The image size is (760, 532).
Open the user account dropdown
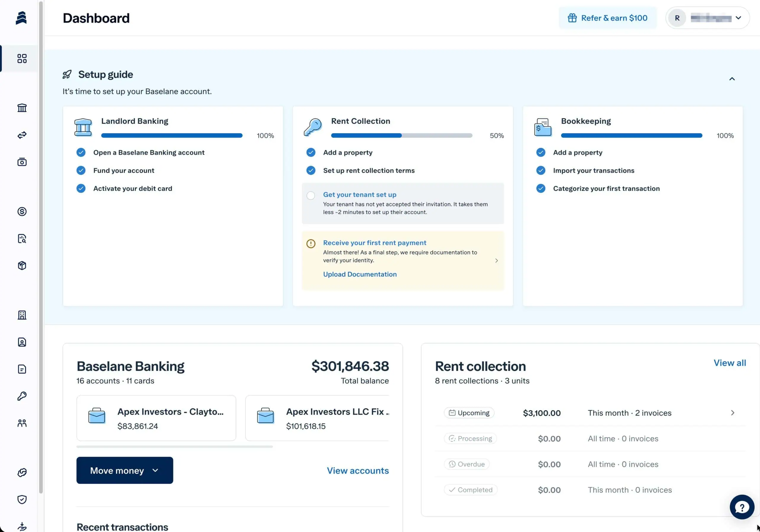707,18
